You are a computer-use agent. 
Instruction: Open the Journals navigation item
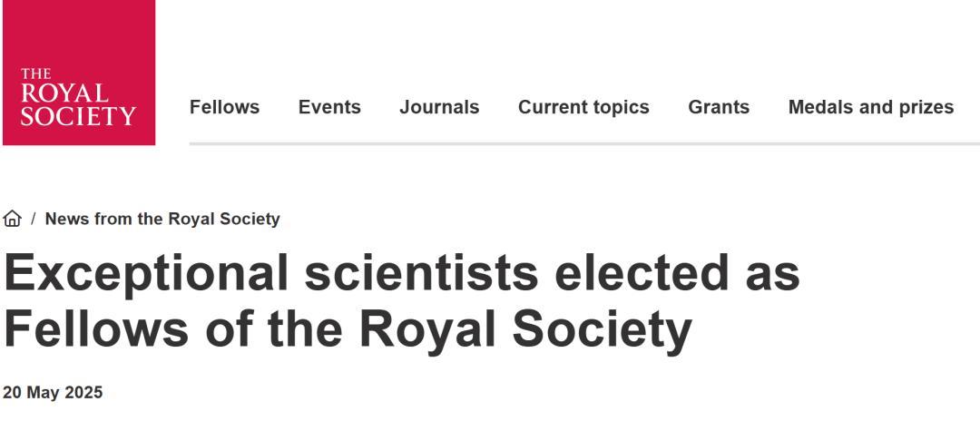point(439,107)
